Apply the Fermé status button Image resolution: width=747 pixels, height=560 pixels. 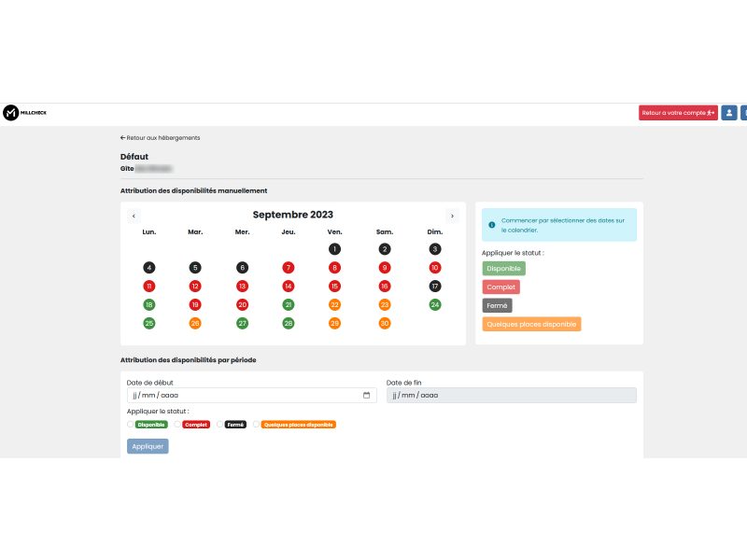coord(497,306)
